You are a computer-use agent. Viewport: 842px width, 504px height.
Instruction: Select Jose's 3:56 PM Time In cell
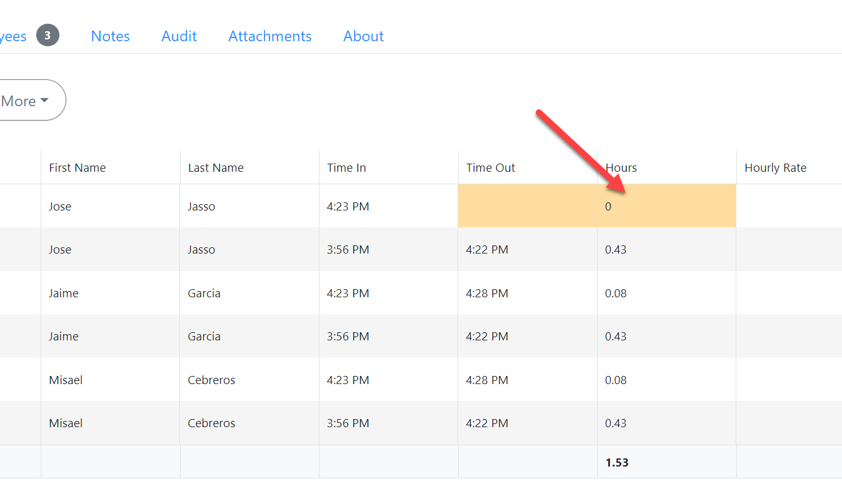[x=348, y=250]
